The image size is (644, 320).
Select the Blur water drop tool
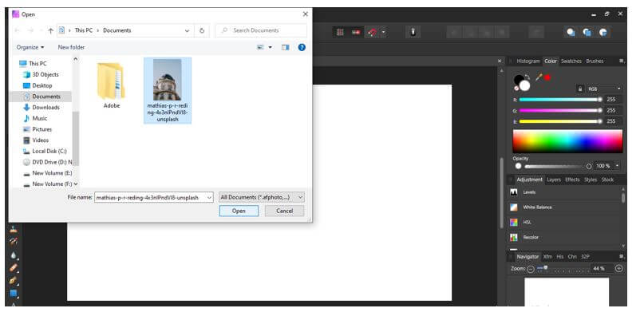pos(14,255)
